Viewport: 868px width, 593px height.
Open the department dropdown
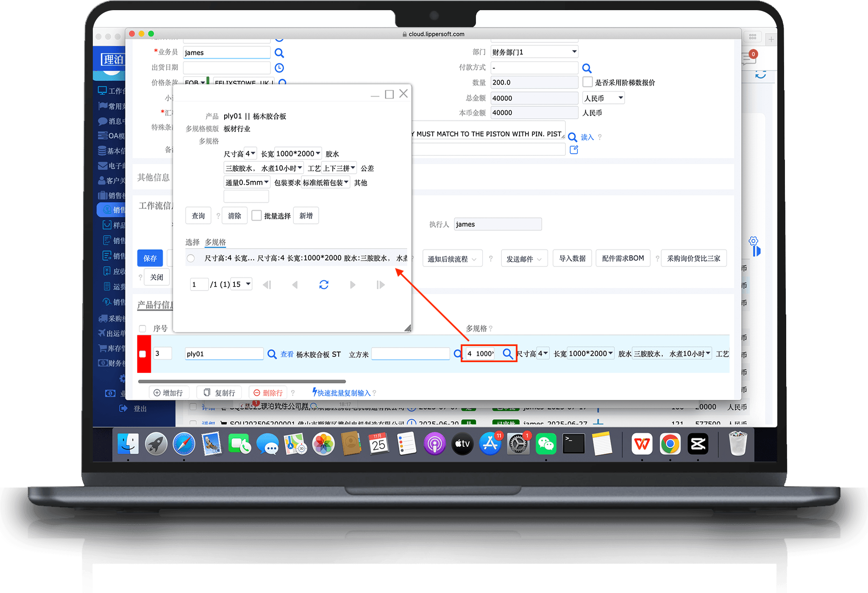pyautogui.click(x=534, y=52)
